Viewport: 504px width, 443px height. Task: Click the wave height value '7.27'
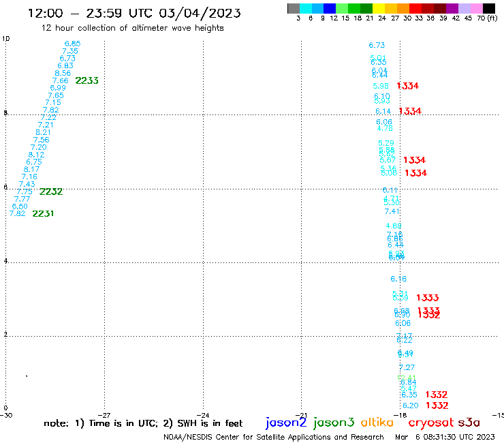tap(407, 367)
